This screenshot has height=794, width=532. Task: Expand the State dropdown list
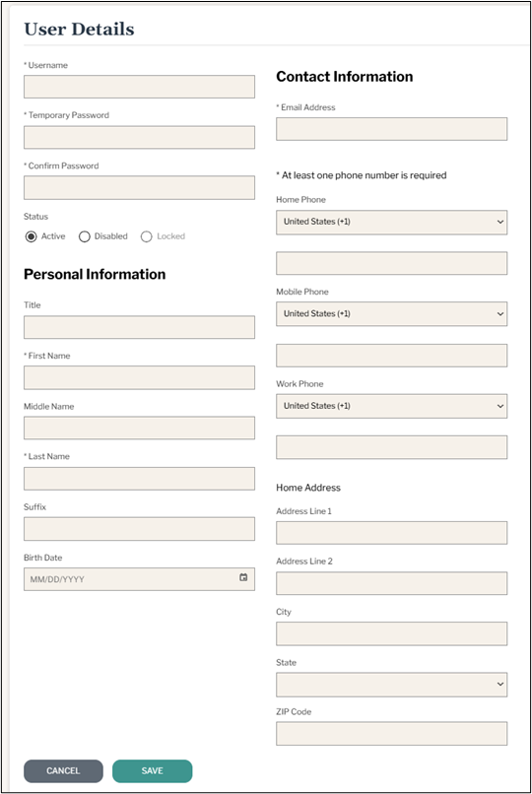(x=391, y=685)
